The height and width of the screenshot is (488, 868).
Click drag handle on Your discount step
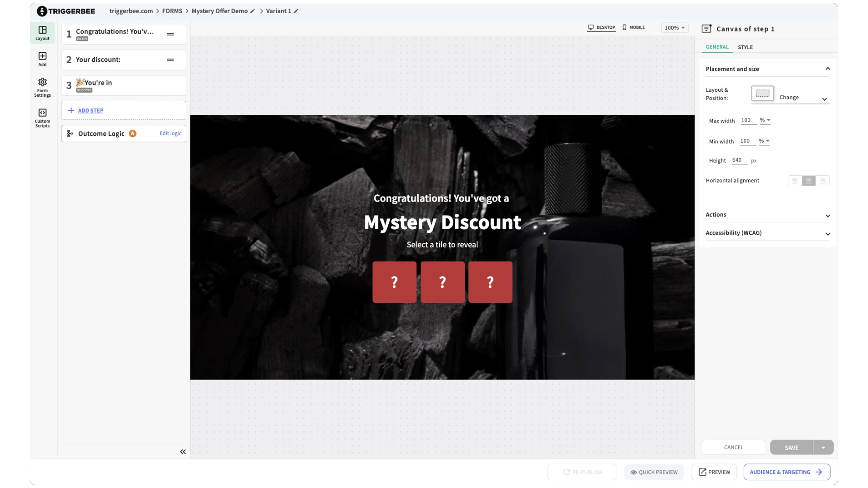click(170, 60)
